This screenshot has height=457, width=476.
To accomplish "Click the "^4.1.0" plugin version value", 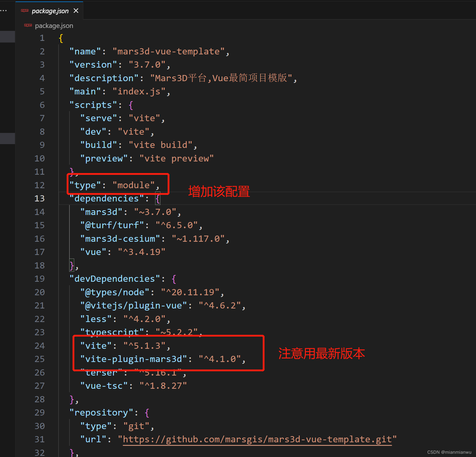I will tap(220, 359).
